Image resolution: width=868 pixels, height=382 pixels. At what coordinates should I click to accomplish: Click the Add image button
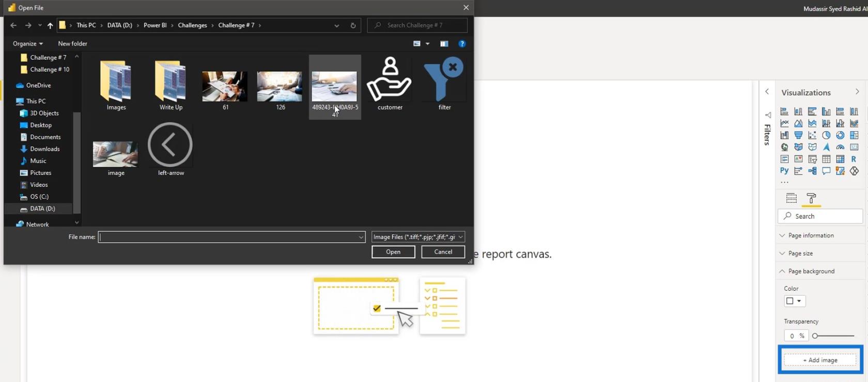click(x=820, y=360)
